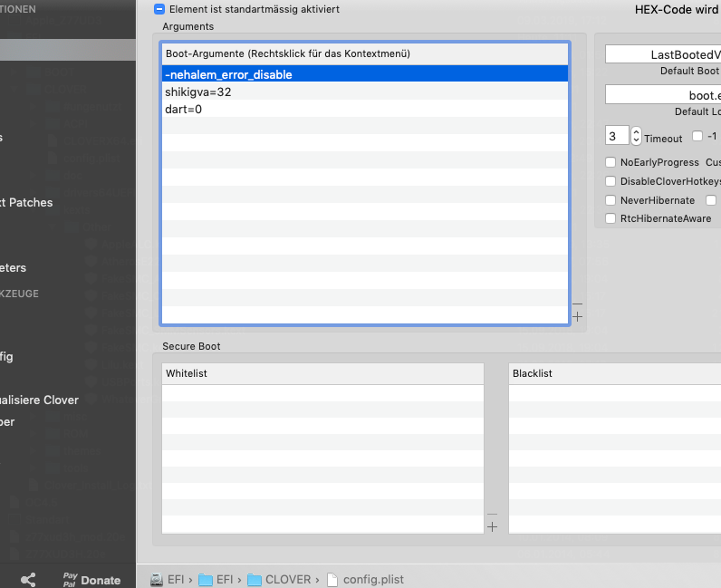This screenshot has width=721, height=588.
Task: Click the Boot-Argumente column header
Action: click(x=365, y=53)
